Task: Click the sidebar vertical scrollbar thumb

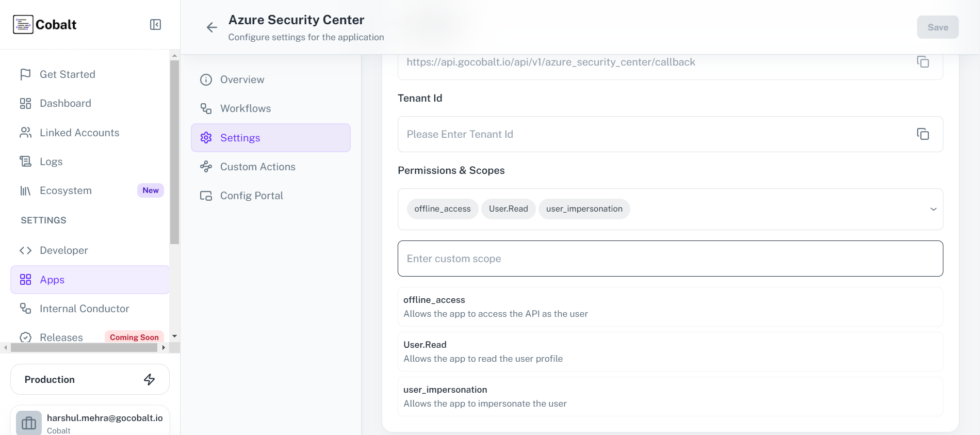Action: (174, 152)
